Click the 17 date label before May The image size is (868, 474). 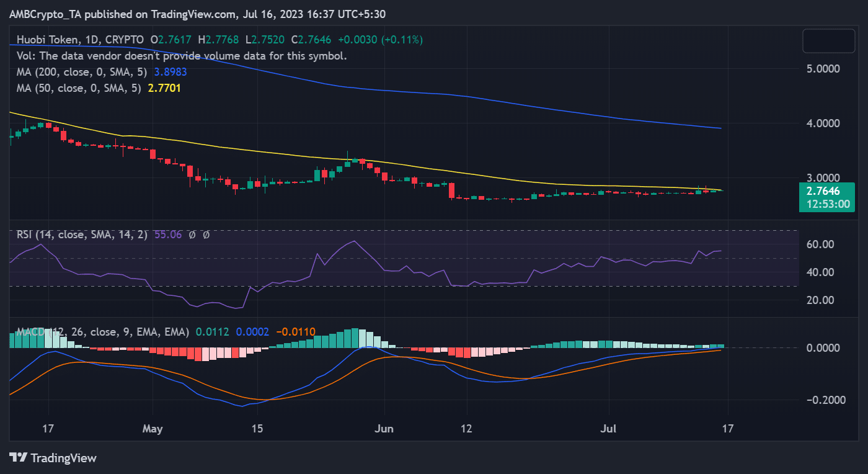tap(49, 429)
